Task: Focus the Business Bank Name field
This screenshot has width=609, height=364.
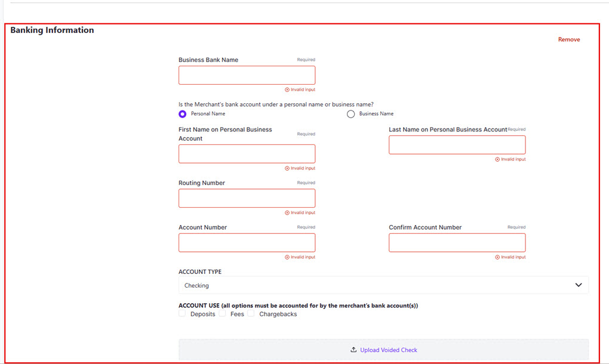Action: click(x=247, y=75)
